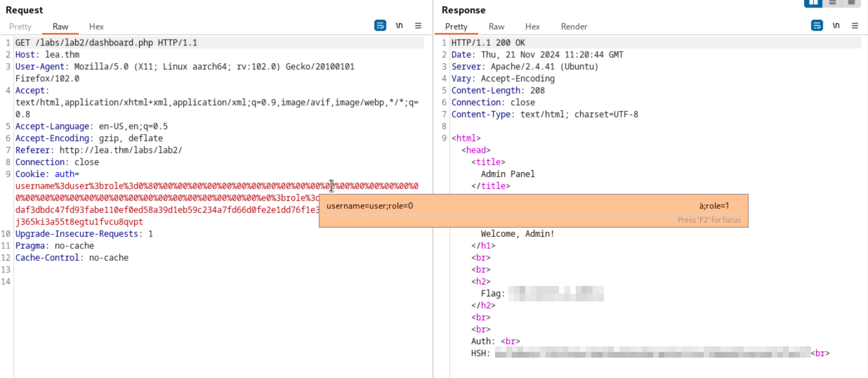Screen dimensions: 868x378
Task: Click the Vary: Accept-Encoding response header
Action: [x=503, y=79]
